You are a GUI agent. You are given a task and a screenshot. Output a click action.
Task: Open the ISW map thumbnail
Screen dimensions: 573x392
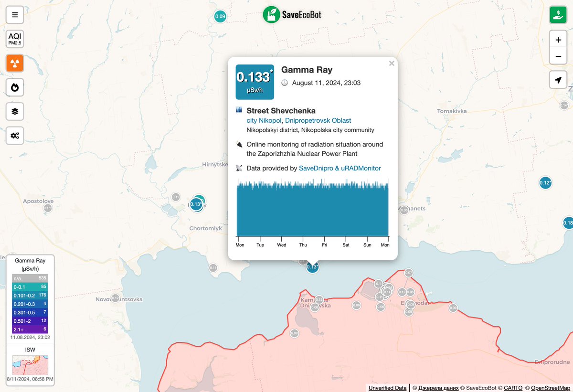[30, 365]
